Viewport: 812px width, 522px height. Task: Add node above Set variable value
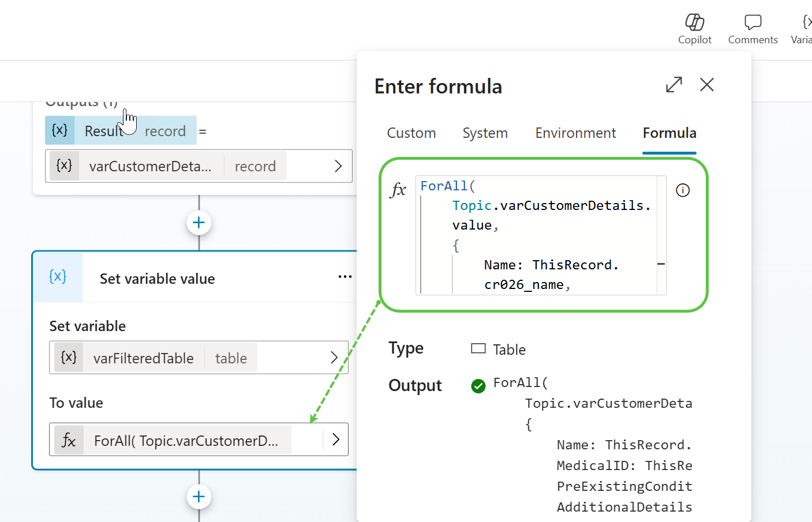pos(199,223)
